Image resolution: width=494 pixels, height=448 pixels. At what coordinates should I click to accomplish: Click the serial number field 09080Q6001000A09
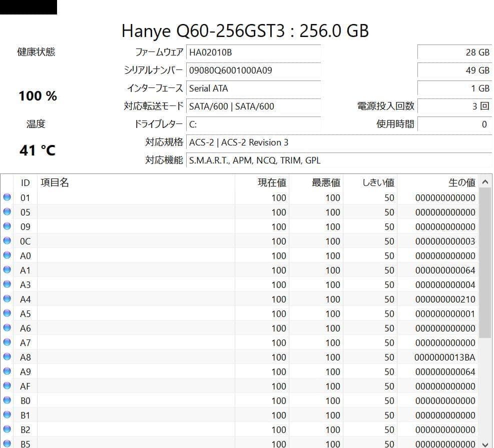pos(253,70)
